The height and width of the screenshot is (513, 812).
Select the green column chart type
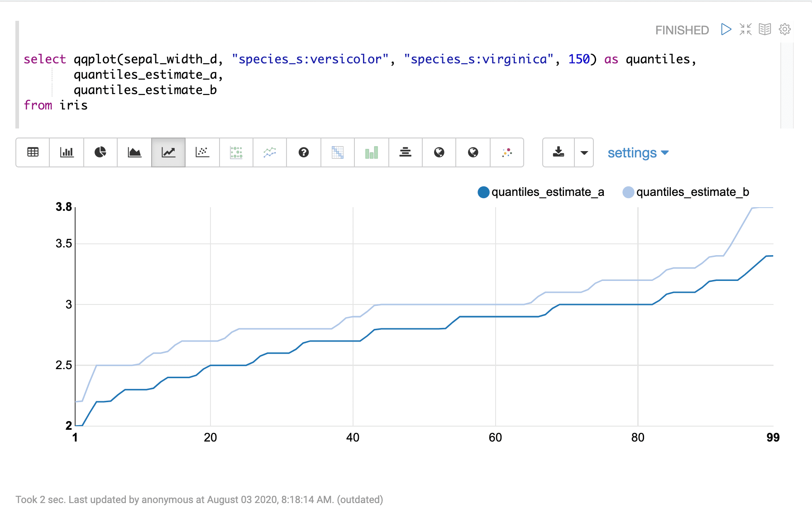coord(371,152)
